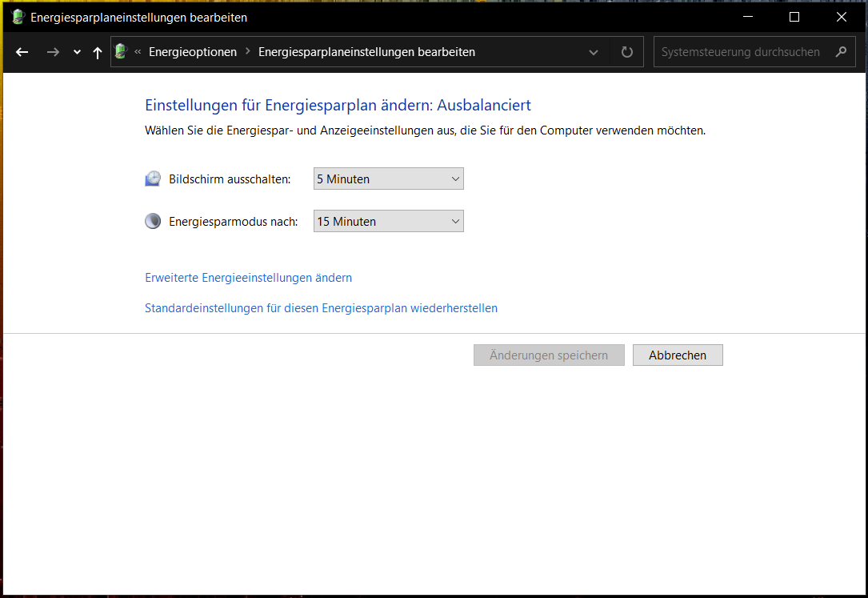Click the Änderungen speichern button

point(549,355)
